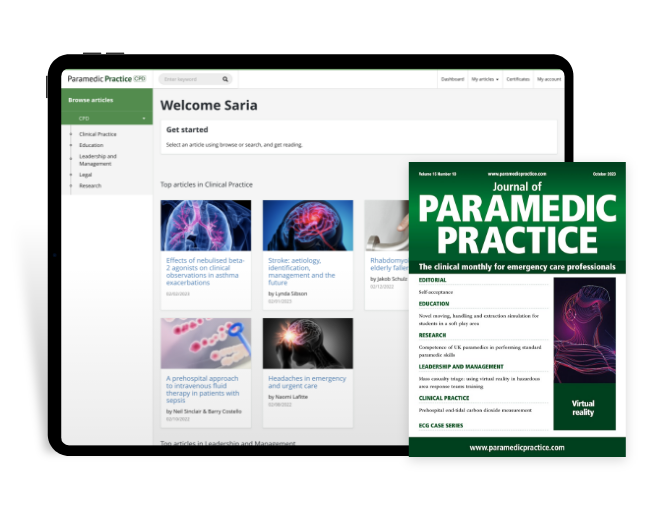Click the search magnifier icon
The image size is (656, 513).
225,79
